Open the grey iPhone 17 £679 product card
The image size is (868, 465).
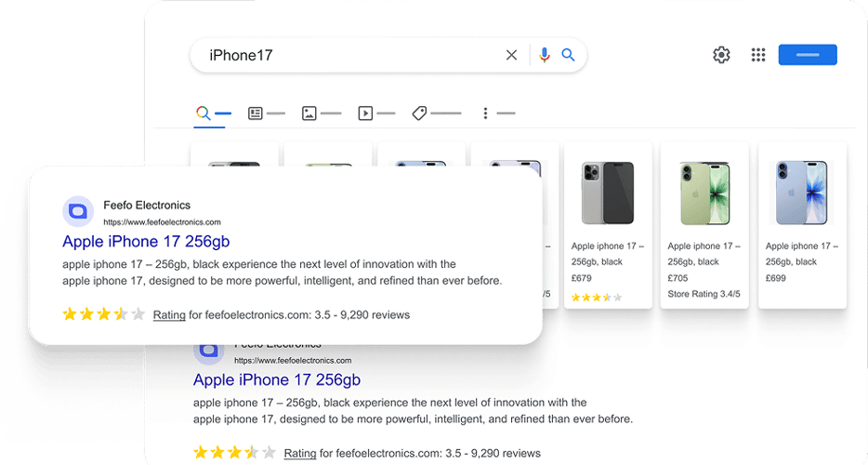(x=608, y=225)
